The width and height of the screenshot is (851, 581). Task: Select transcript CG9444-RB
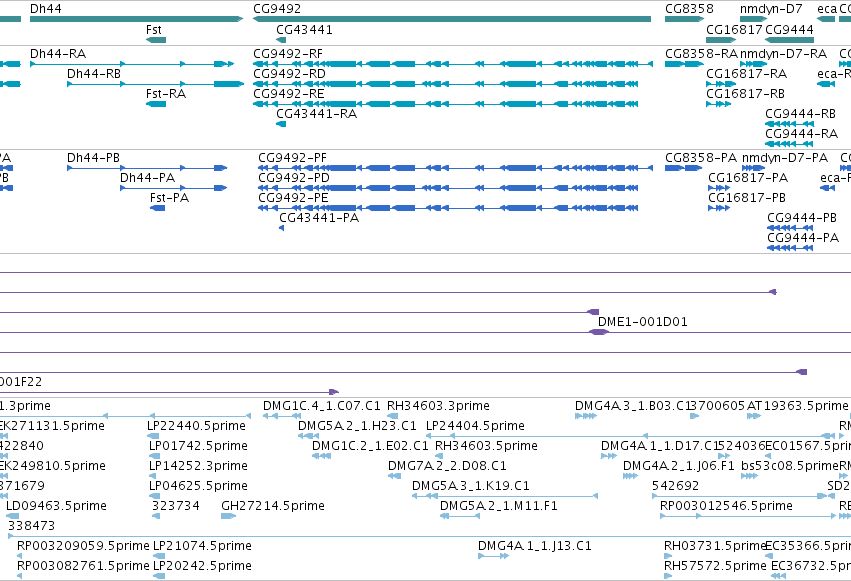(x=790, y=124)
